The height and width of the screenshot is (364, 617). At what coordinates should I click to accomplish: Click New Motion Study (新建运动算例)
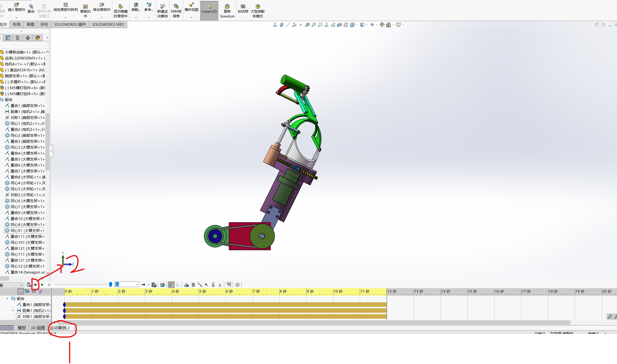click(163, 11)
